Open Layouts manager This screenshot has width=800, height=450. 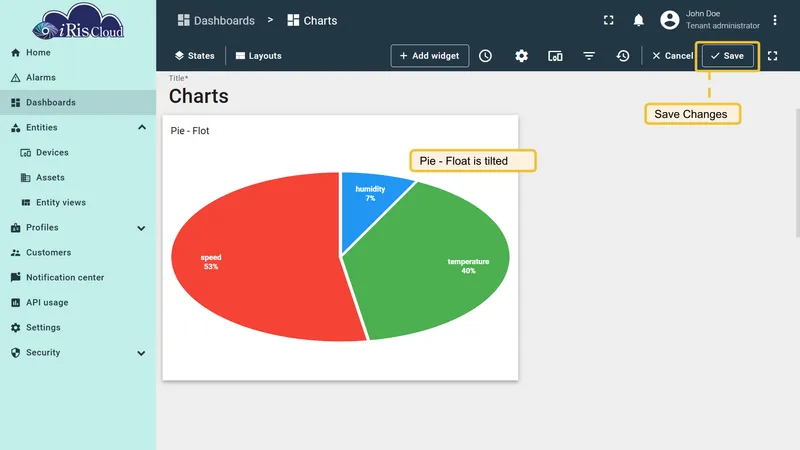[259, 56]
